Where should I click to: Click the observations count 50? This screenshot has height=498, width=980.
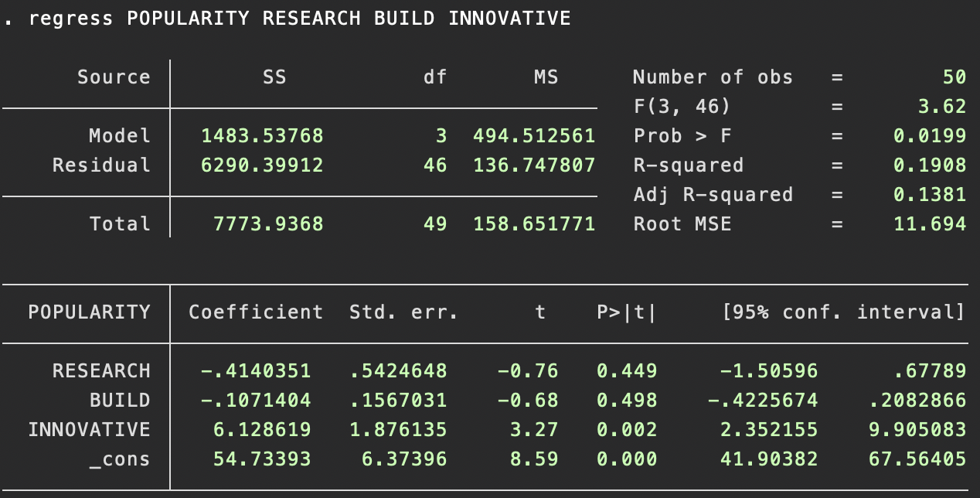954,77
